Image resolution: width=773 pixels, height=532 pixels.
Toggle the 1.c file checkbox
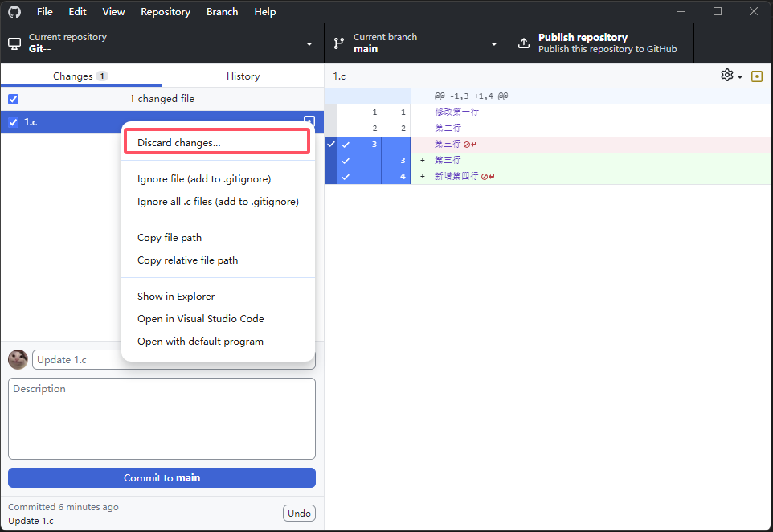coord(13,122)
